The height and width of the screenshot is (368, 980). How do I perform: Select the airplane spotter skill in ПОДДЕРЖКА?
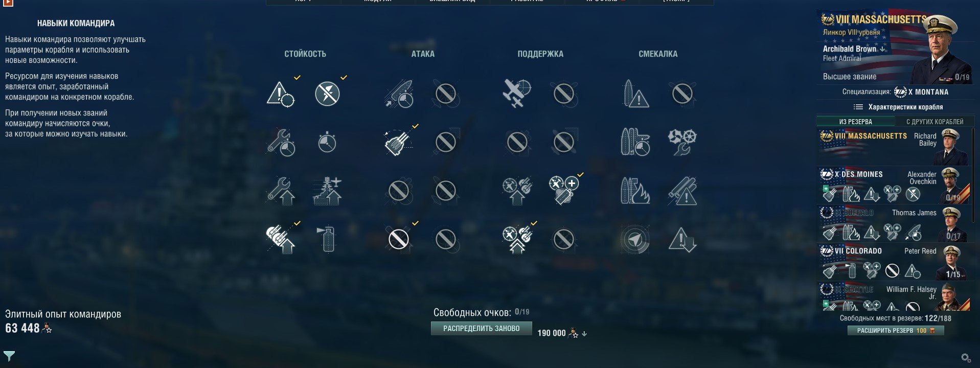(x=516, y=94)
